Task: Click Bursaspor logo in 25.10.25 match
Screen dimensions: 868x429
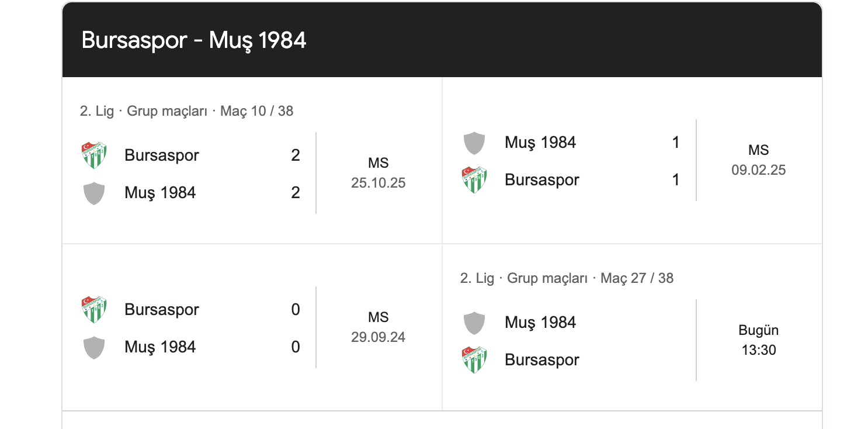Action: point(93,155)
